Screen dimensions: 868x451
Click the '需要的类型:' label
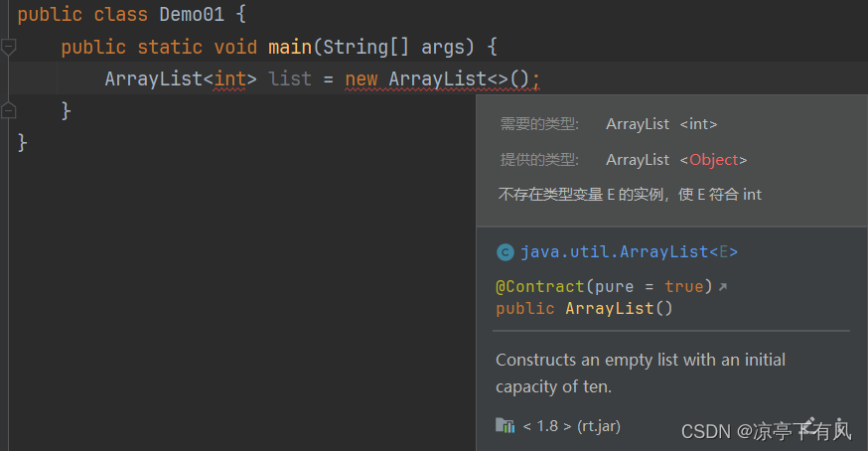pos(539,124)
